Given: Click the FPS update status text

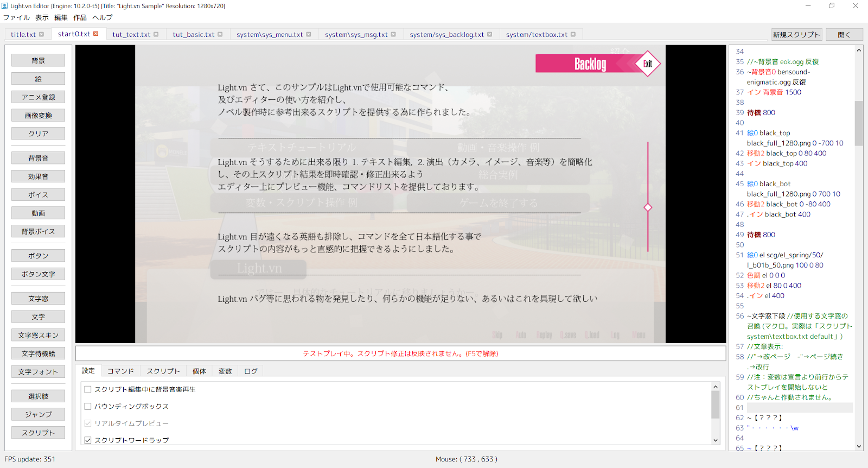Looking at the screenshot, I should [30, 459].
